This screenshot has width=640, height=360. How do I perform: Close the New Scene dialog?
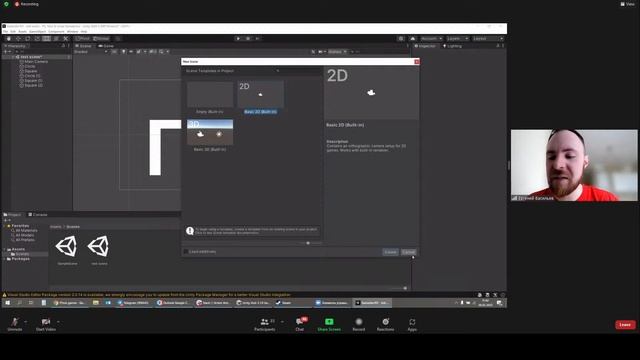(x=416, y=62)
